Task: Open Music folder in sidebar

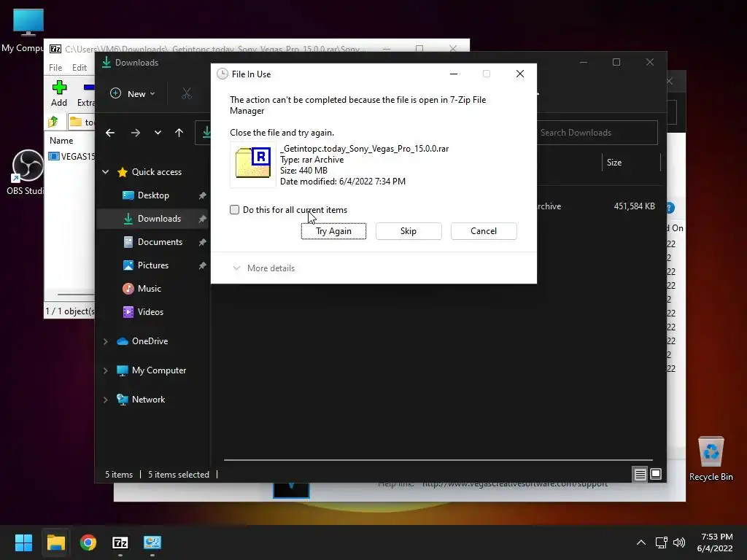Action: [x=150, y=289]
